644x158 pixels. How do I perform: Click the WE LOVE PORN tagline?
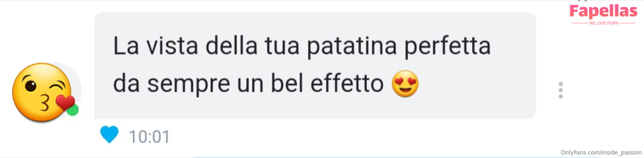[603, 23]
